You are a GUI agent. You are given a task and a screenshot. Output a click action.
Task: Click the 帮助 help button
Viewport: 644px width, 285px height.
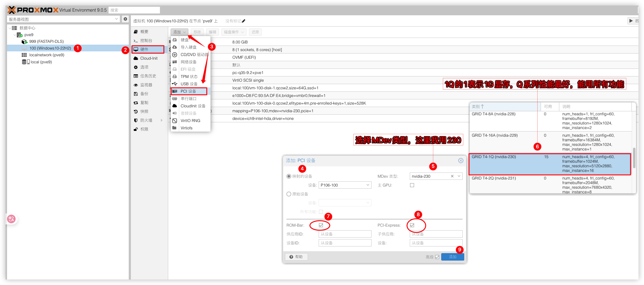tap(296, 257)
